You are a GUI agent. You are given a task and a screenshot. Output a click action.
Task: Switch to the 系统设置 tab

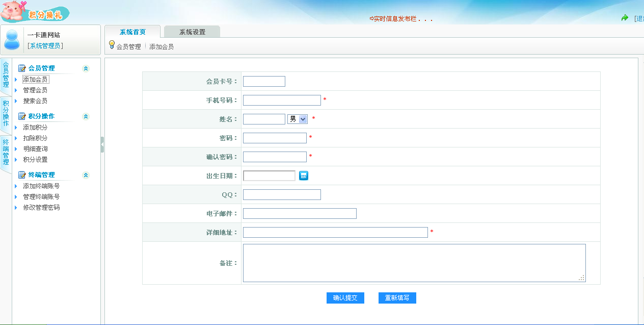click(x=192, y=32)
